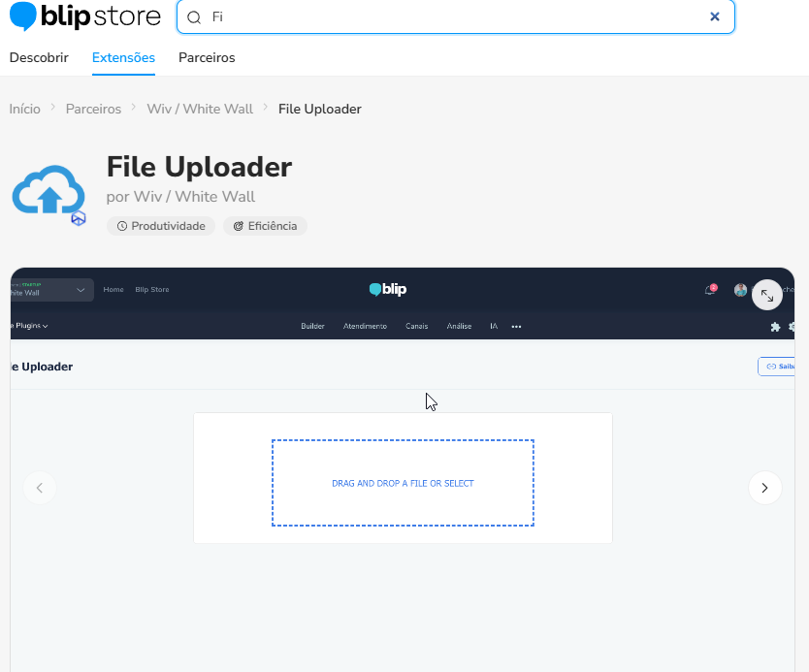Click the blip logo in the preview screenshot

click(x=388, y=289)
